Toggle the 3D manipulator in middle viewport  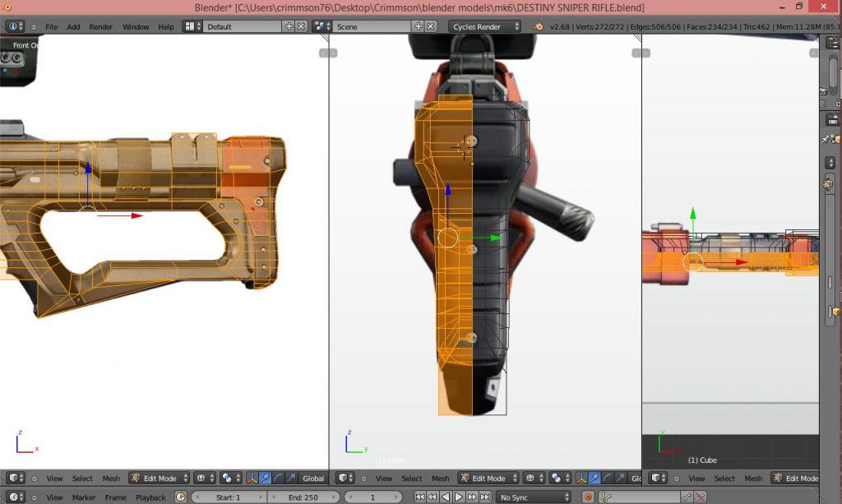[581, 478]
